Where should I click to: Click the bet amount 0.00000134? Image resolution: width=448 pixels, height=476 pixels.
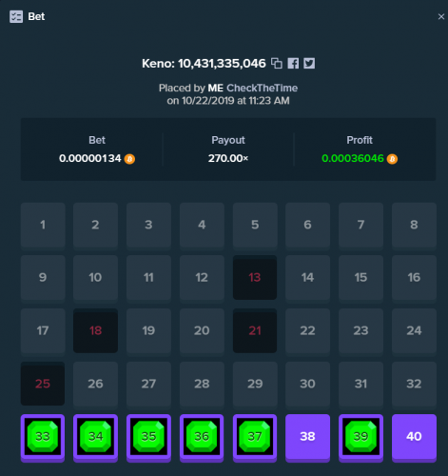pyautogui.click(x=90, y=158)
